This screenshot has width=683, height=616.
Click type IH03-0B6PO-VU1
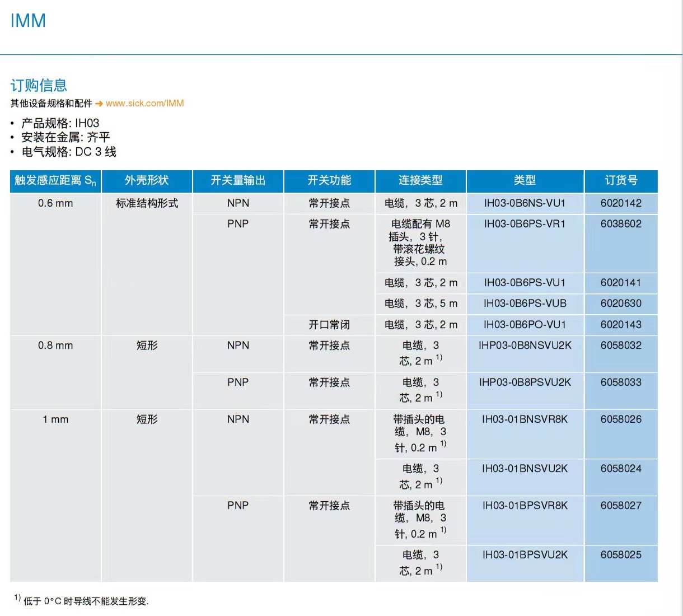pyautogui.click(x=525, y=325)
